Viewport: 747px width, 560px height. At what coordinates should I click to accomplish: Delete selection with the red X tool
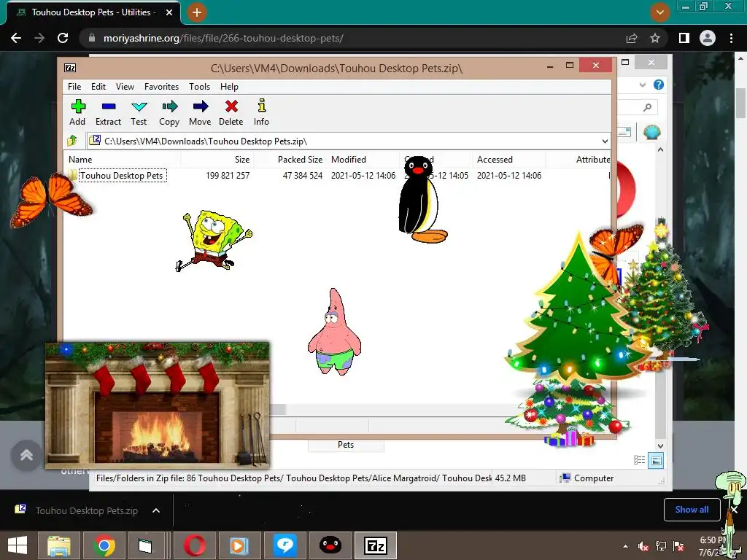(231, 112)
